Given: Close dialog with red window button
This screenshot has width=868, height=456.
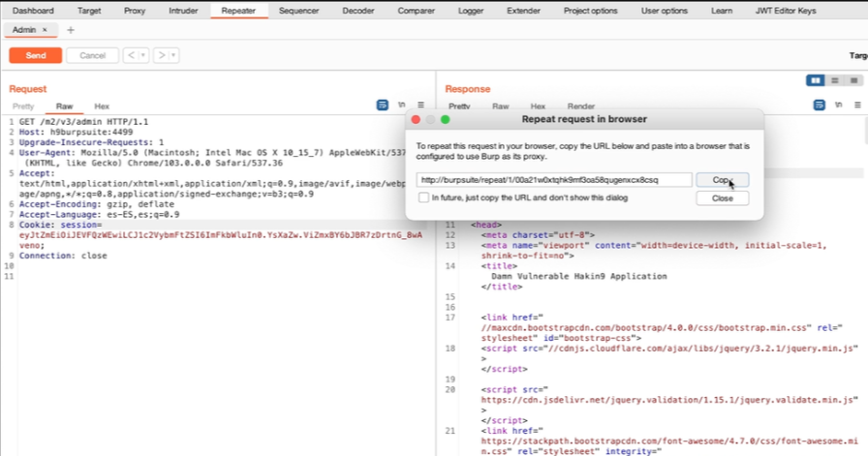Looking at the screenshot, I should [416, 119].
